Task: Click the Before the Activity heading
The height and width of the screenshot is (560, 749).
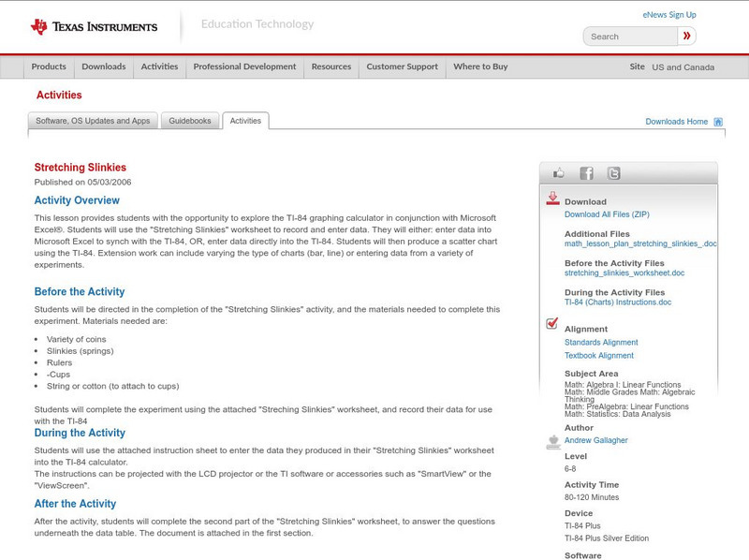Action: pos(80,291)
